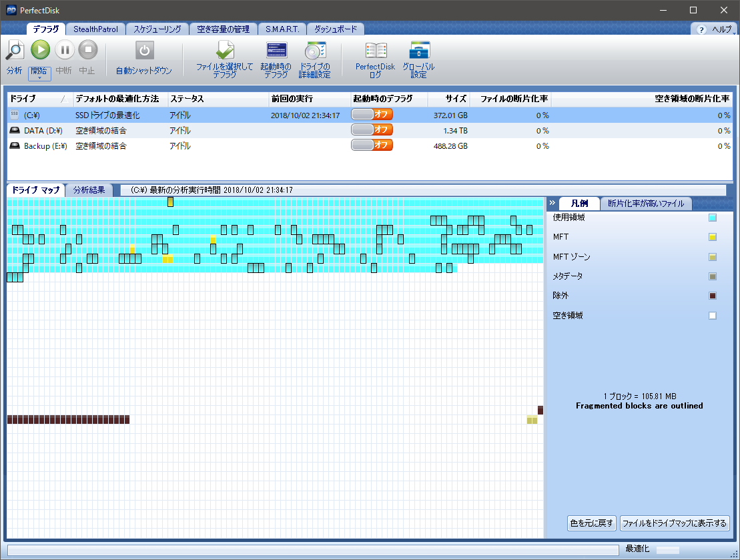Sort by ファイルの断片化率 column header

[x=510, y=99]
